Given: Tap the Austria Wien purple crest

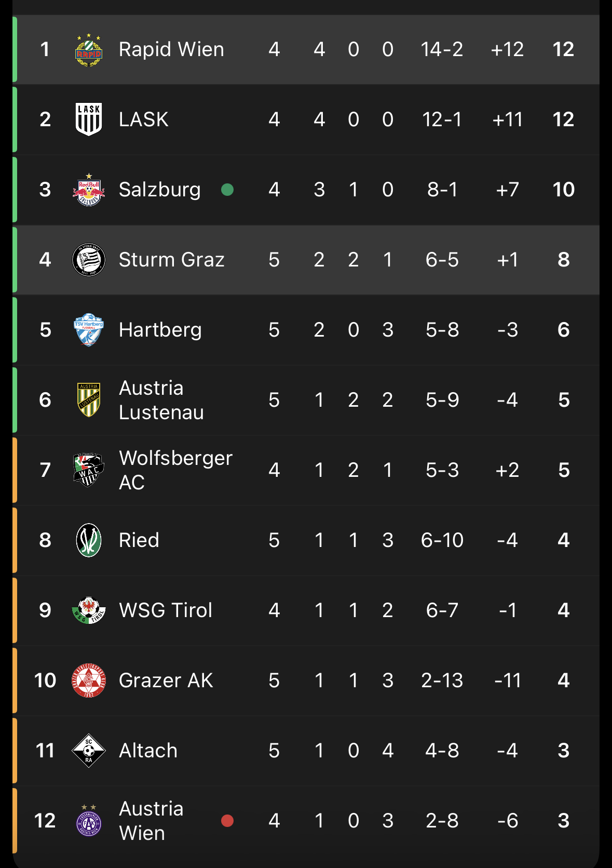Looking at the screenshot, I should point(89,821).
